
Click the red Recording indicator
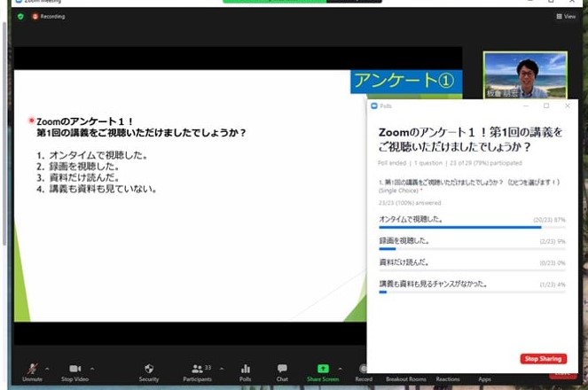pyautogui.click(x=49, y=17)
